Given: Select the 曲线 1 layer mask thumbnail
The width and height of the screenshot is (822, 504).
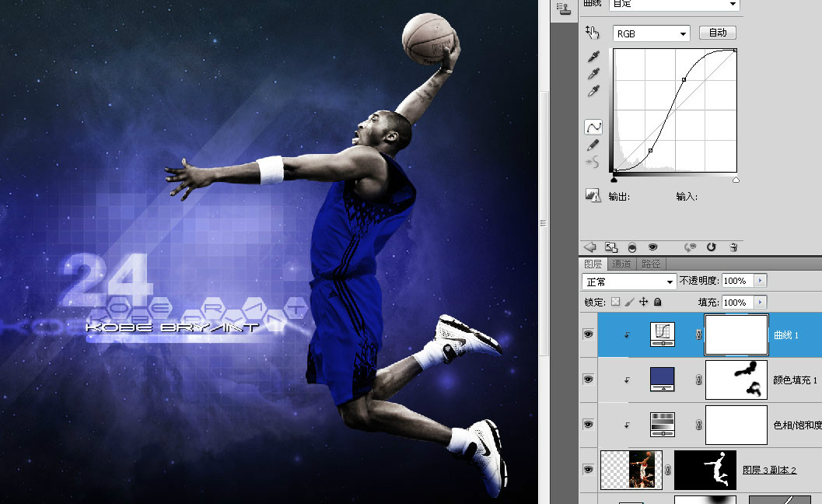Looking at the screenshot, I should click(736, 334).
